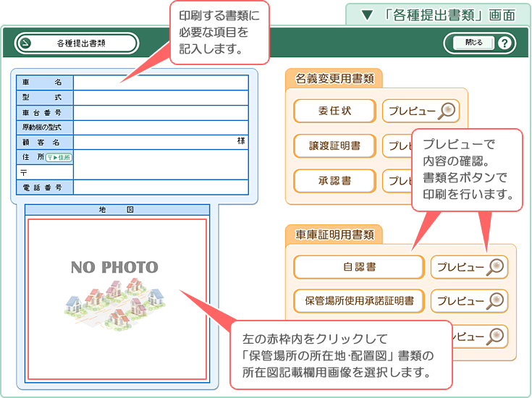
Task: Click the 車台番号 input field
Action: pos(161,113)
